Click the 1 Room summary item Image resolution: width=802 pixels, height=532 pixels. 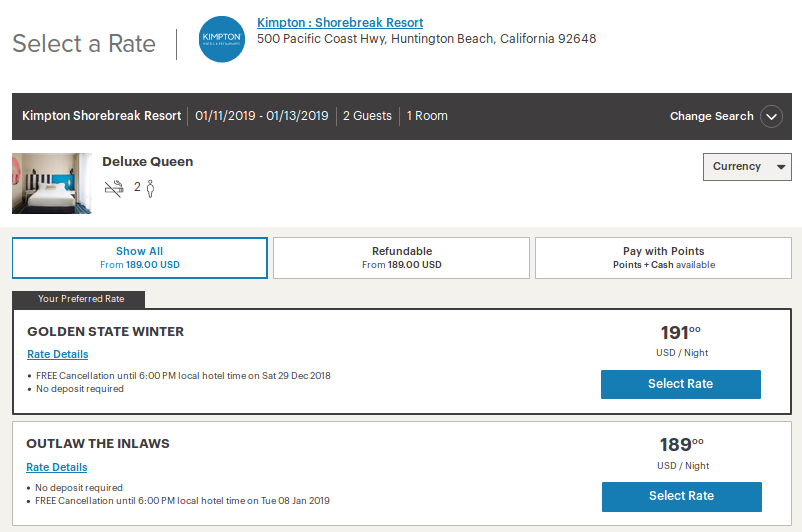tap(427, 116)
